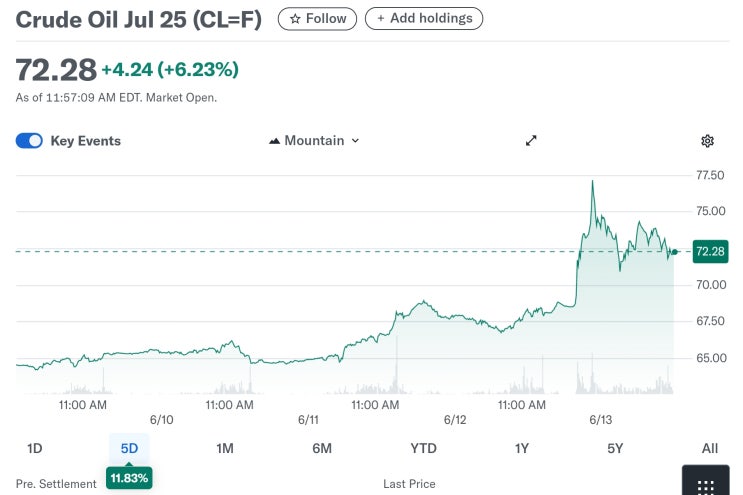Viewport: 743px width, 495px height.
Task: Show the 5Y range
Action: [x=615, y=448]
